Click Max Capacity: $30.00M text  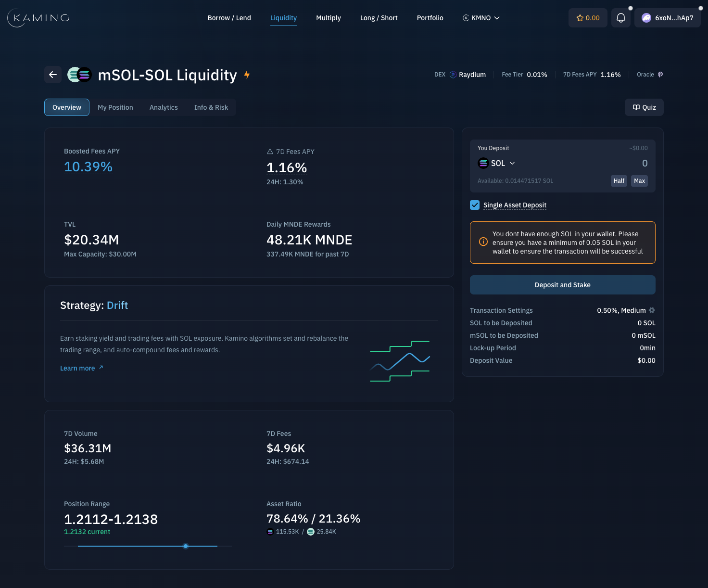click(100, 254)
